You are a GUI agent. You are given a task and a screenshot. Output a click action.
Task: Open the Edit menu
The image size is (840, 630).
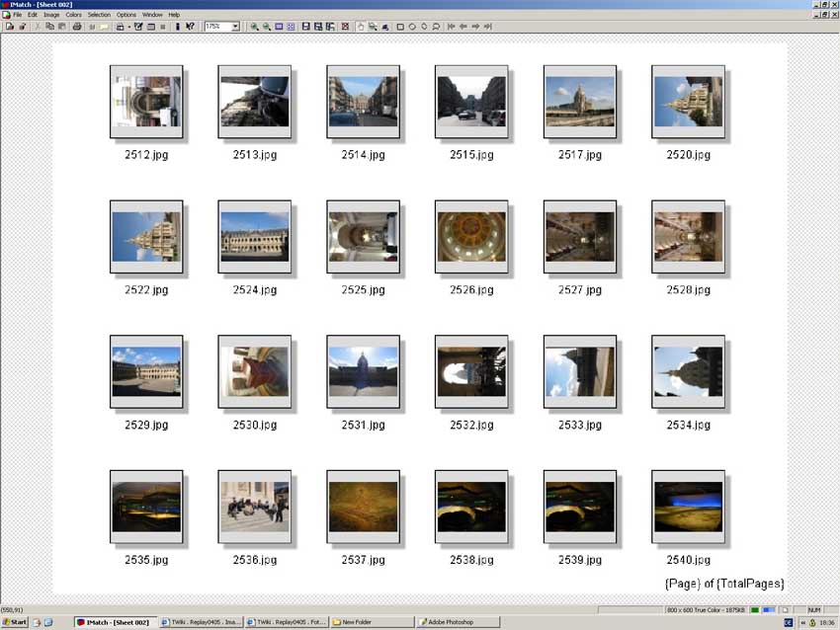pyautogui.click(x=33, y=15)
